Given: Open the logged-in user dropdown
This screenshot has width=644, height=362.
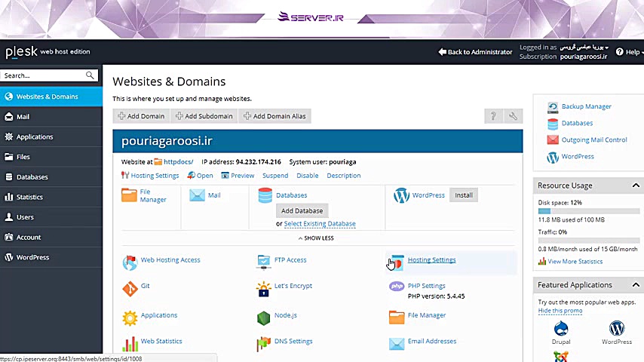Looking at the screenshot, I should (584, 48).
